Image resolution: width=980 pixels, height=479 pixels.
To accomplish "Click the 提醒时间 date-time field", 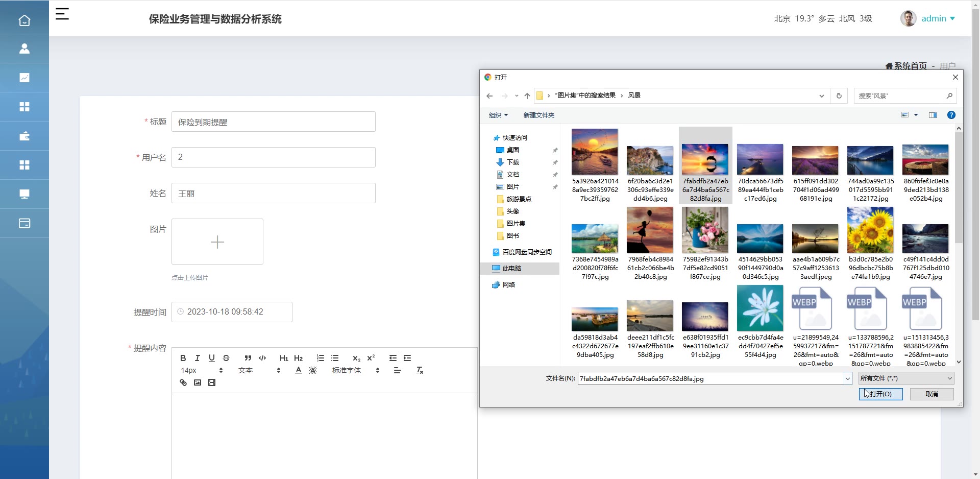I will tap(232, 312).
